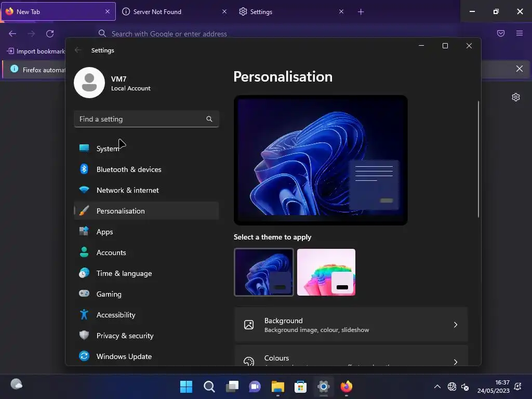Open the Accounts settings category
Viewport: 532px width, 399px height.
(146, 252)
